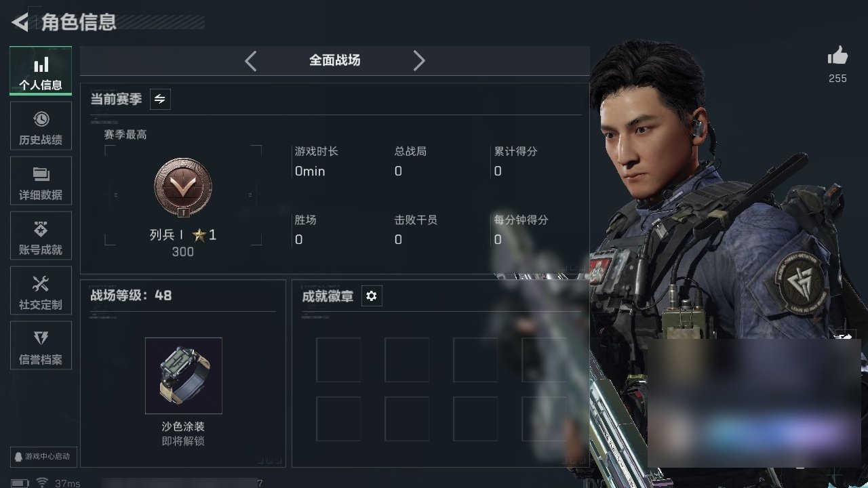Select the second badge slot in bottom row
This screenshot has width=868, height=488.
tap(407, 419)
